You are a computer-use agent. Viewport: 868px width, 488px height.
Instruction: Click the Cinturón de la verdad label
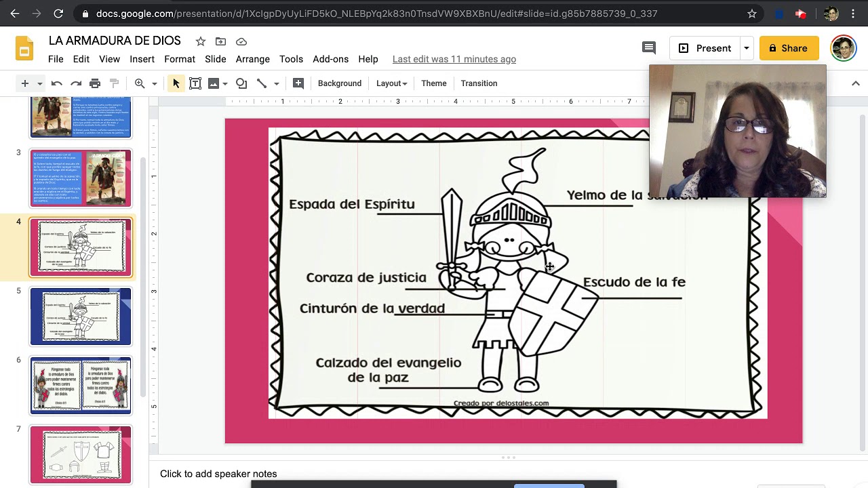point(372,308)
